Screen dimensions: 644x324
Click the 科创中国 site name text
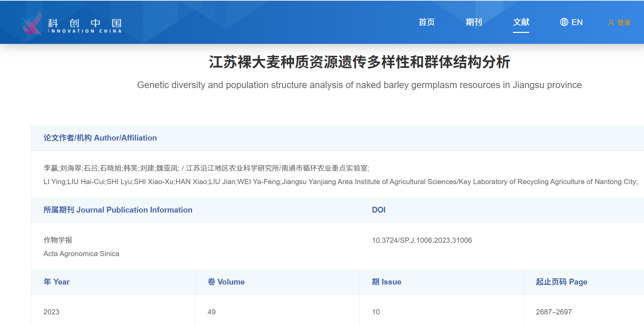(x=85, y=23)
